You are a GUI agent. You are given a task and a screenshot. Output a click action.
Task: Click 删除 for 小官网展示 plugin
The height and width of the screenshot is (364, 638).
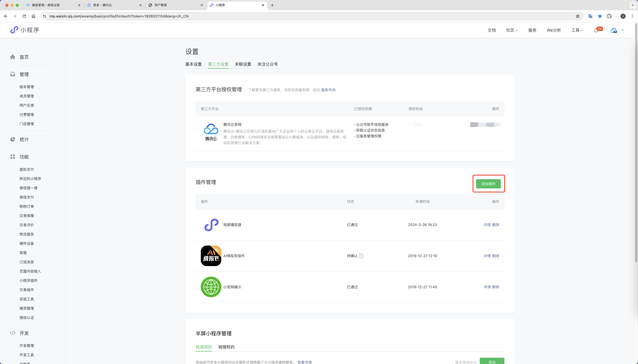pyautogui.click(x=495, y=287)
